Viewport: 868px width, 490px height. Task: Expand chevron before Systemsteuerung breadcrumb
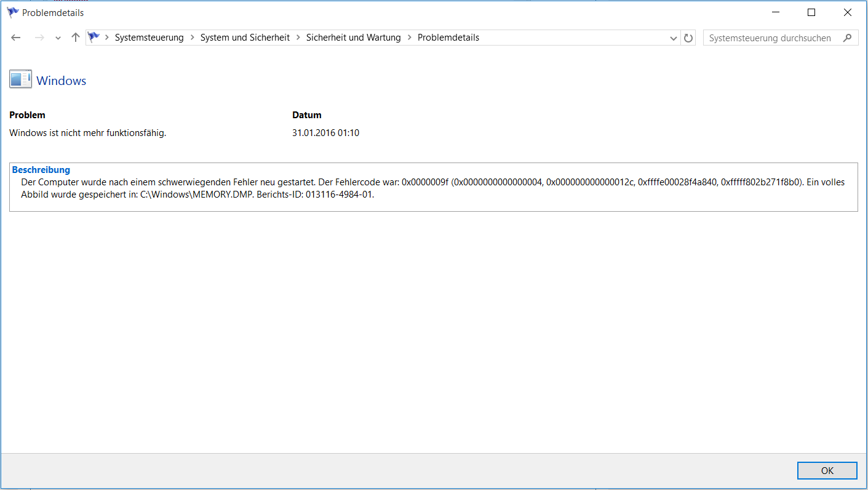(107, 38)
